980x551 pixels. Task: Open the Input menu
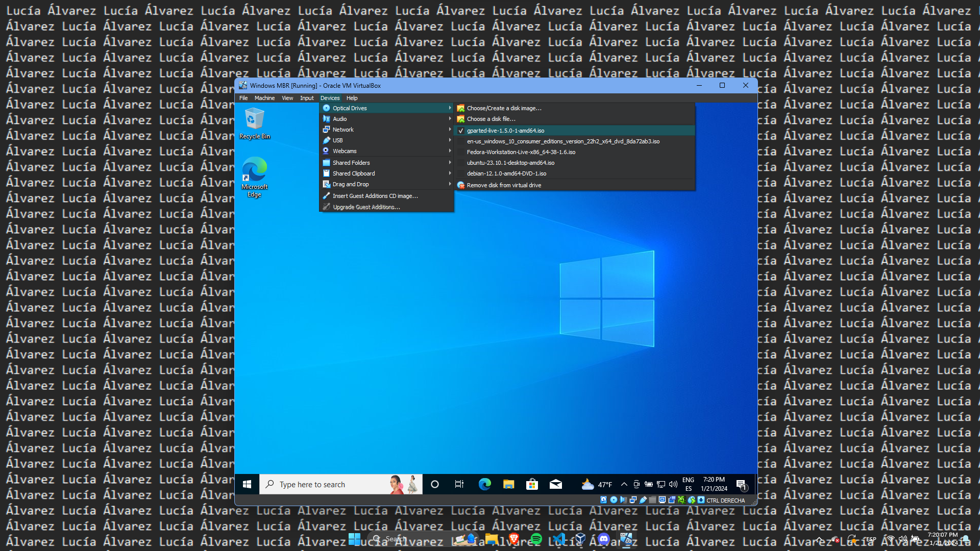point(307,98)
